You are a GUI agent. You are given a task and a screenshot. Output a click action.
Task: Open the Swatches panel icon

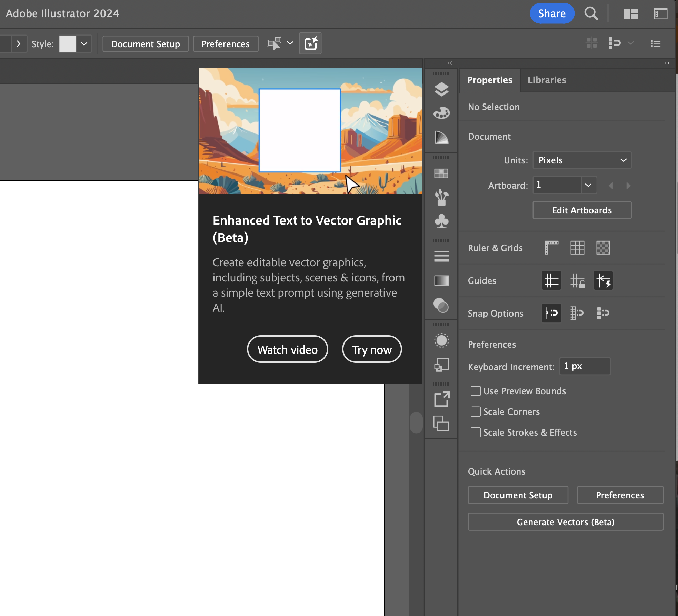click(442, 173)
